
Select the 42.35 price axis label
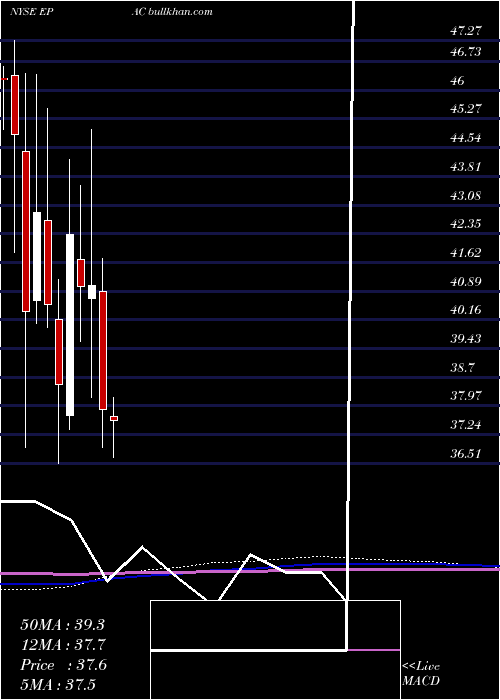pos(466,224)
